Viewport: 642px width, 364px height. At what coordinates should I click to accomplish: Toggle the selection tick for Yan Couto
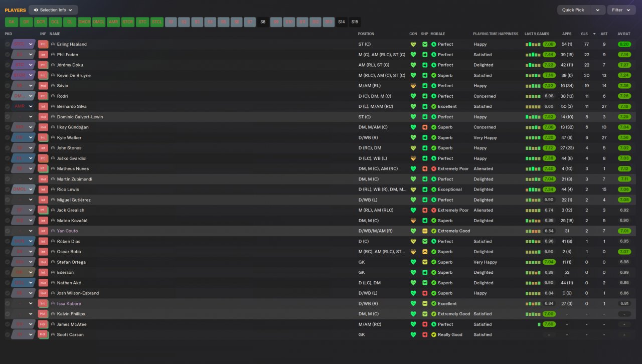tap(8, 231)
